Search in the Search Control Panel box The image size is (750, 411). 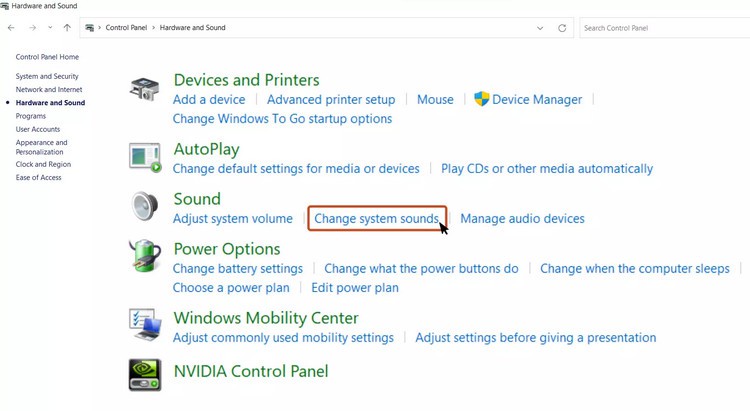pyautogui.click(x=664, y=28)
